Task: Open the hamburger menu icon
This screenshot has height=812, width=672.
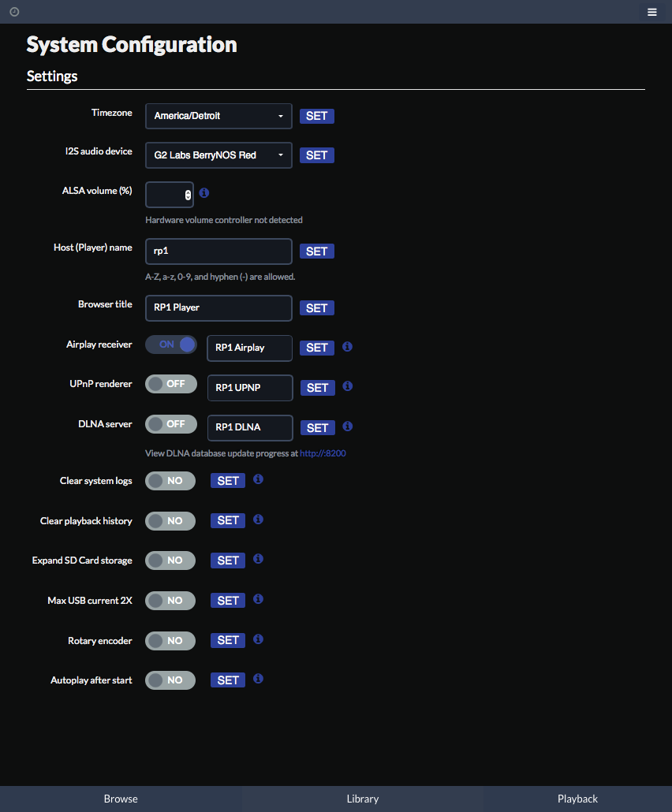Action: coord(651,12)
